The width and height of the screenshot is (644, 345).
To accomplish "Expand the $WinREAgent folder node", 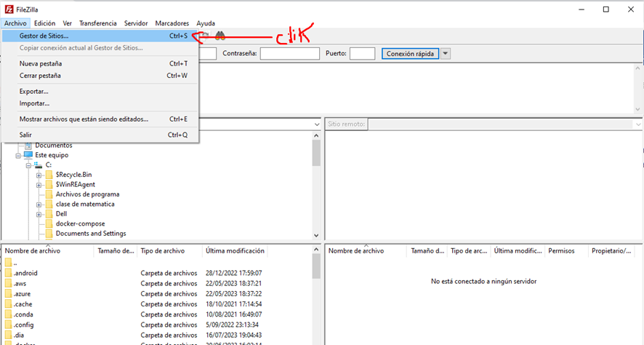I will click(x=39, y=185).
